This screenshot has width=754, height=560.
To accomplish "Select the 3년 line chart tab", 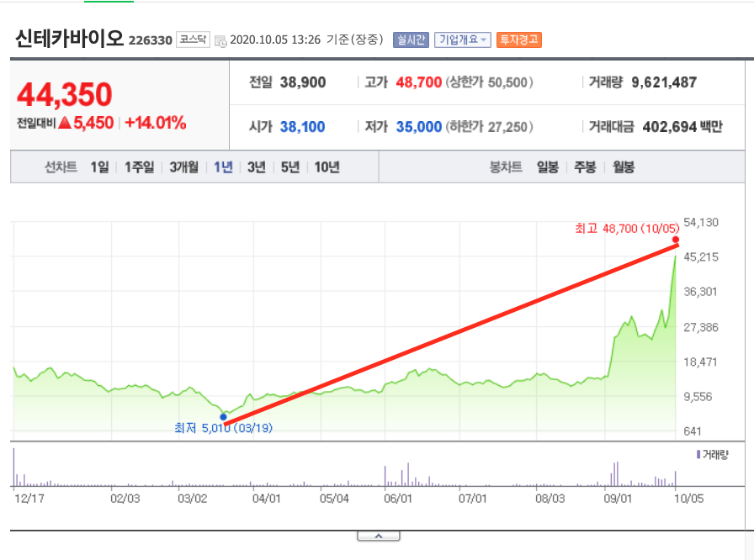I will click(x=257, y=167).
